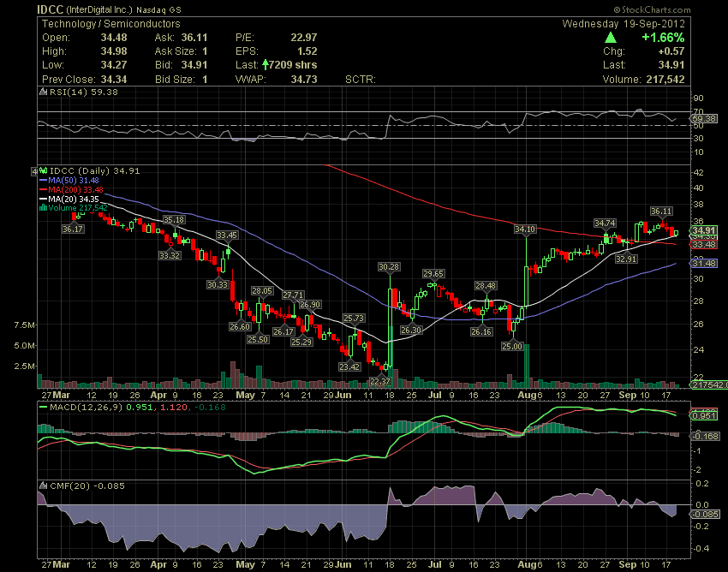Click the 22.37 bottom price marker
Image resolution: width=728 pixels, height=572 pixels.
379,381
